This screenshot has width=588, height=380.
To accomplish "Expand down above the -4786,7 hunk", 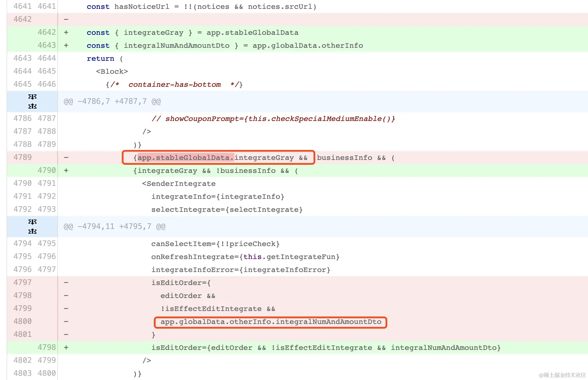I will (32, 97).
